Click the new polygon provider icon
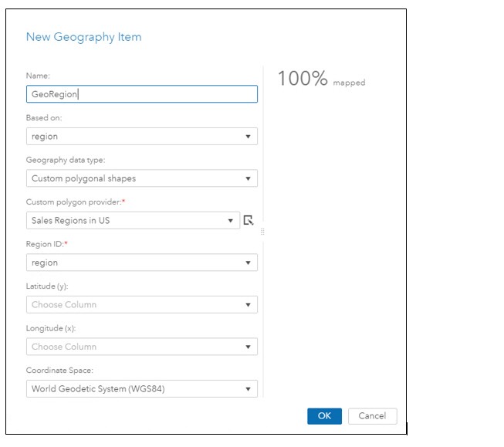 pyautogui.click(x=249, y=220)
